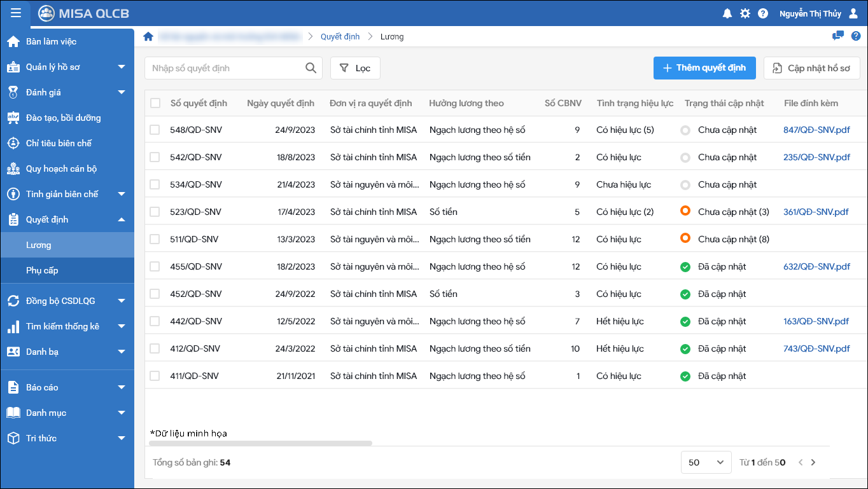Click the Thêm quyết định button
The image size is (868, 489).
click(704, 68)
